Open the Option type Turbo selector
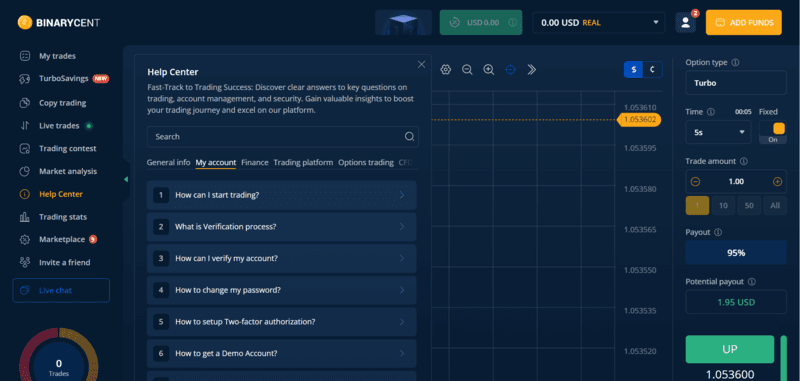This screenshot has height=381, width=800. point(736,83)
